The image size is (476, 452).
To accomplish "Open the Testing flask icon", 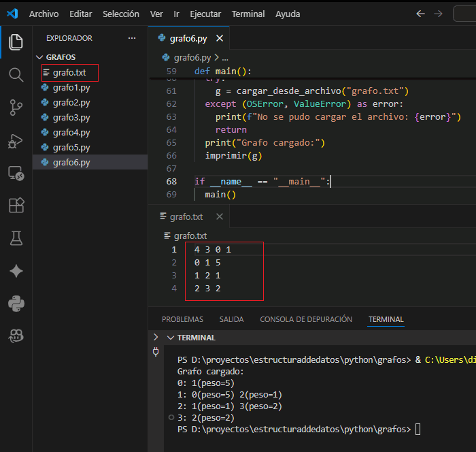I will 16,238.
